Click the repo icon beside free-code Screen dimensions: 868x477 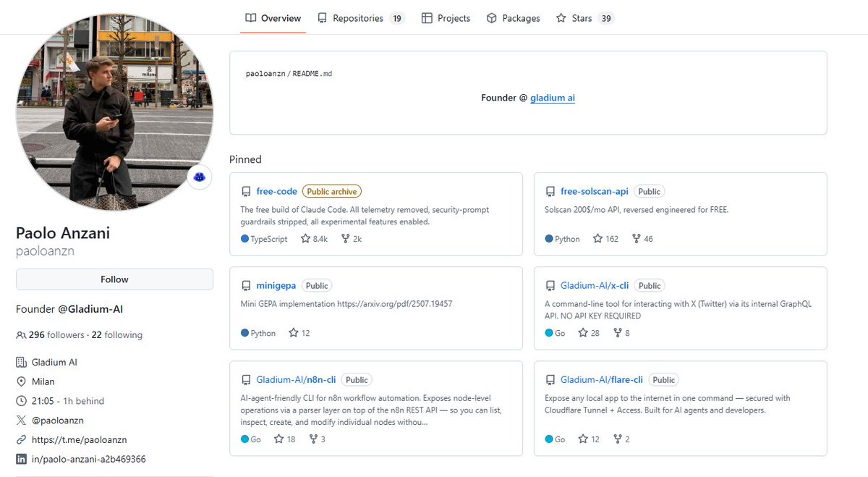(246, 192)
